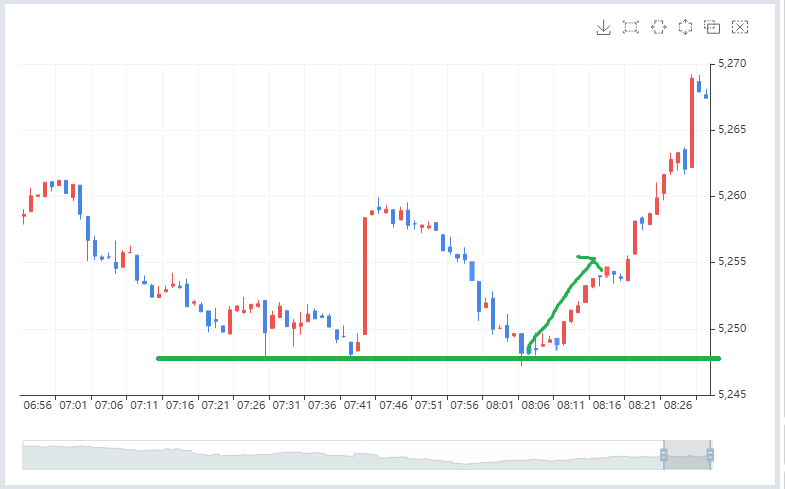
Task: Click the 07:26 time axis label
Action: pos(251,405)
